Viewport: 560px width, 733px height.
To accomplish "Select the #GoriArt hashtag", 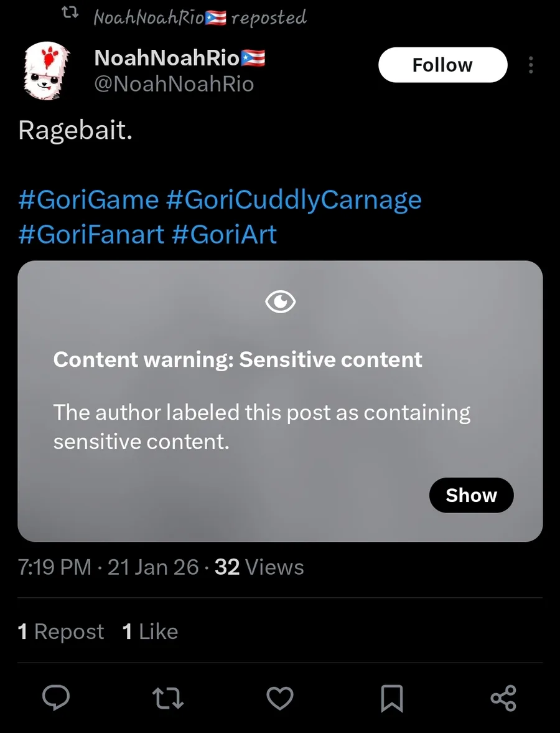I will (224, 235).
